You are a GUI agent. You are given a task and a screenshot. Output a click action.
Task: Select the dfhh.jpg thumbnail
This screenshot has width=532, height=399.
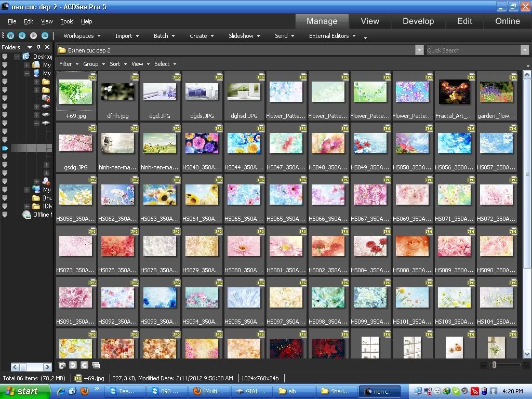(118, 96)
